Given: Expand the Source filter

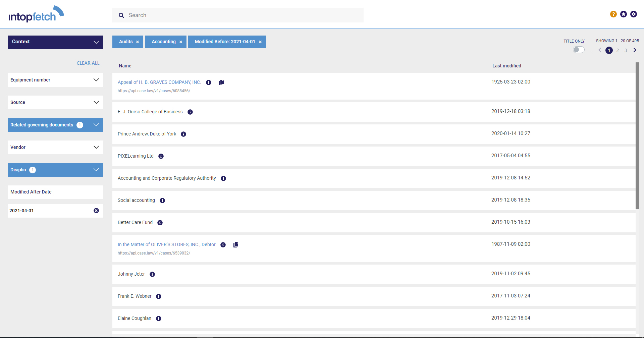Looking at the screenshot, I should pyautogui.click(x=55, y=102).
